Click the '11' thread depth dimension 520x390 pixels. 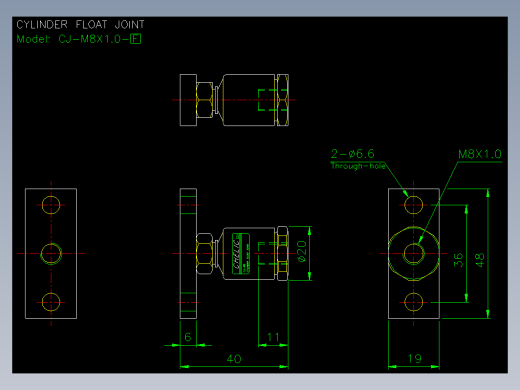(x=273, y=337)
